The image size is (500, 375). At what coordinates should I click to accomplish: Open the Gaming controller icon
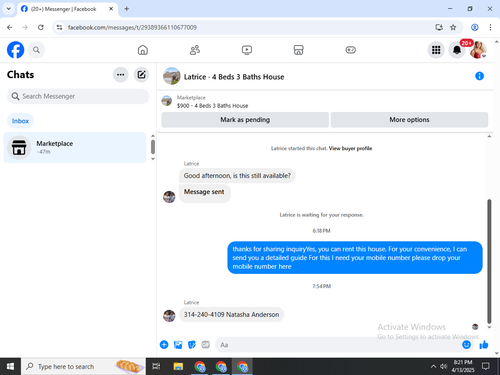[350, 50]
